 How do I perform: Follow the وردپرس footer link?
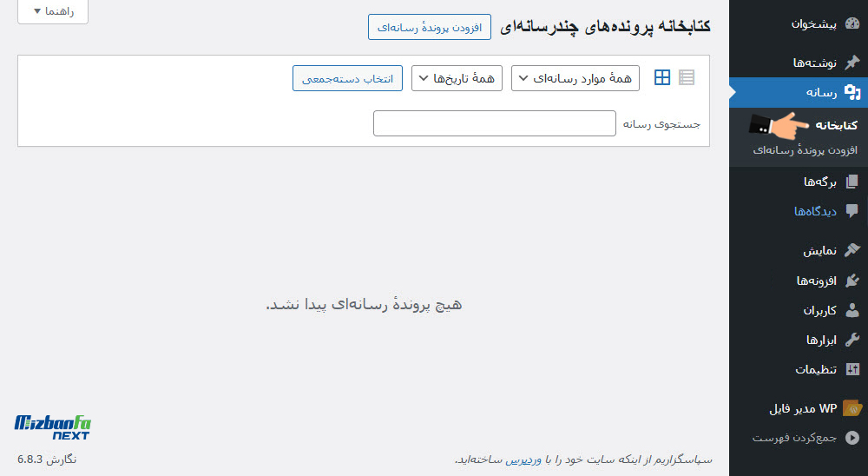(523, 459)
